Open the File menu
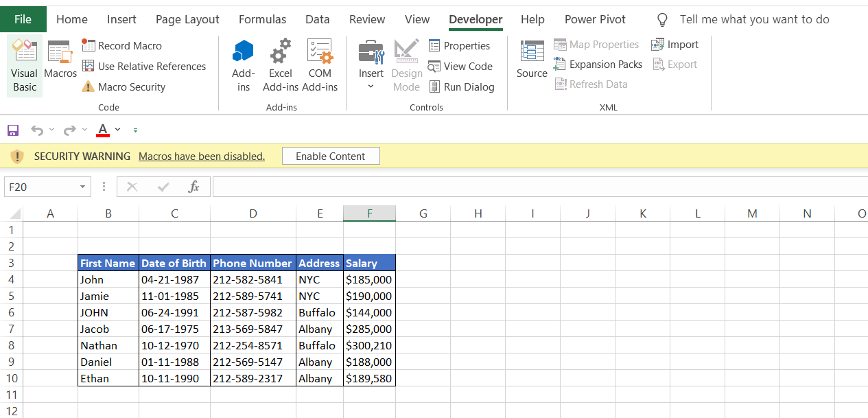The width and height of the screenshot is (868, 418). (x=23, y=19)
